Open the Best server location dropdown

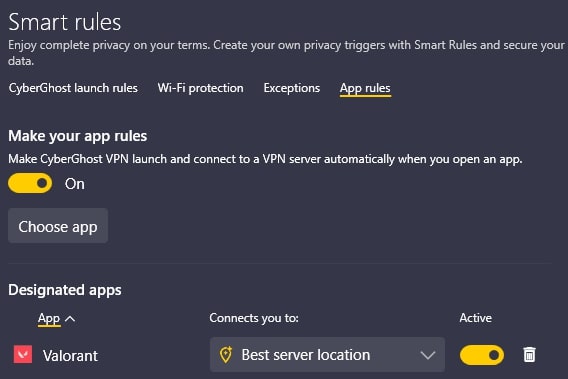(327, 355)
